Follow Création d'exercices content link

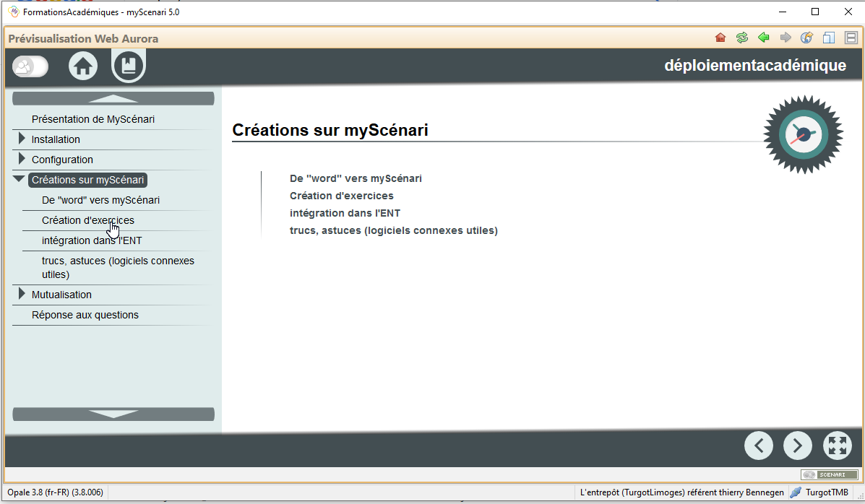pos(342,196)
